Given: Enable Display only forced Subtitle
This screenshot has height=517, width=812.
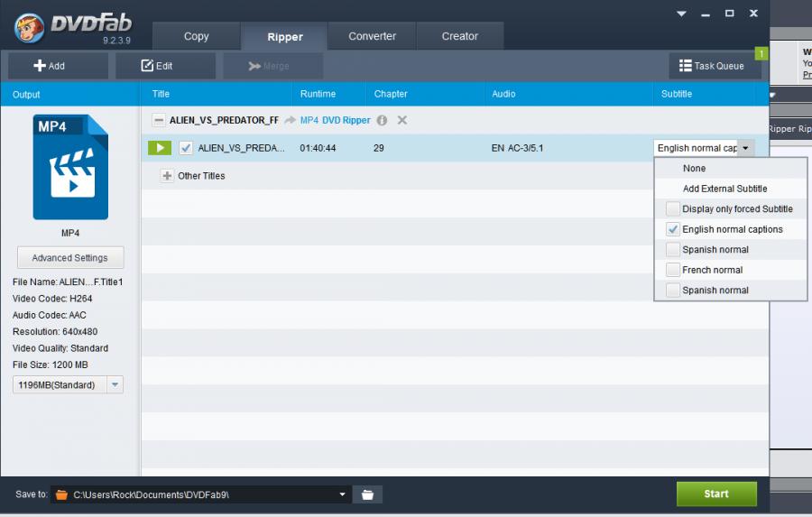Looking at the screenshot, I should tap(672, 209).
